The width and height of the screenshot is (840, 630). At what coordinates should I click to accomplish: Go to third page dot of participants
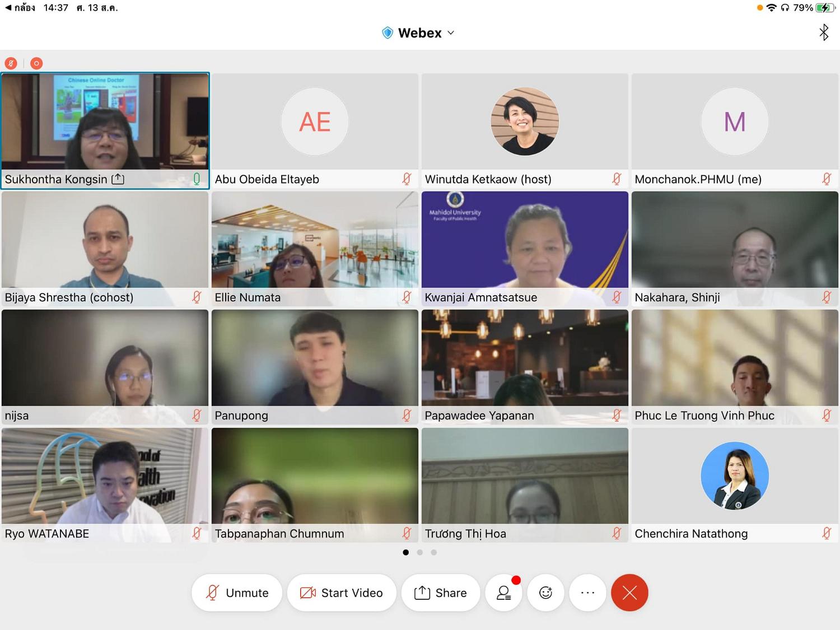tap(433, 552)
